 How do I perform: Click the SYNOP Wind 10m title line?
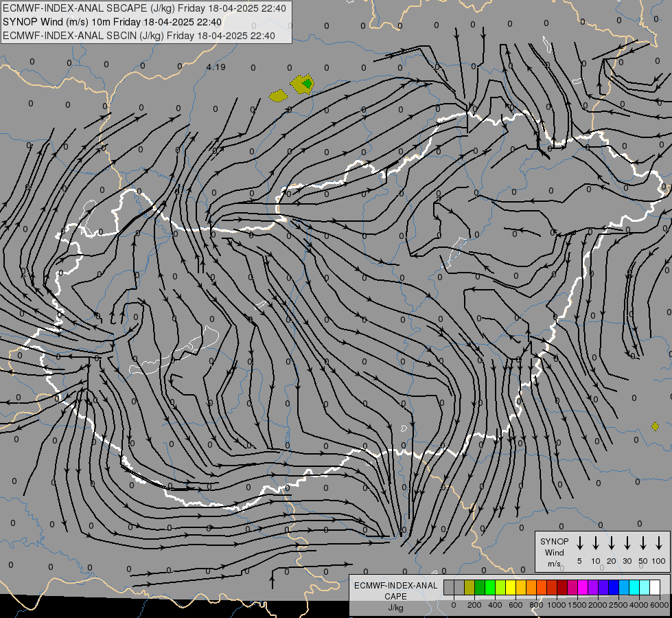point(113,22)
